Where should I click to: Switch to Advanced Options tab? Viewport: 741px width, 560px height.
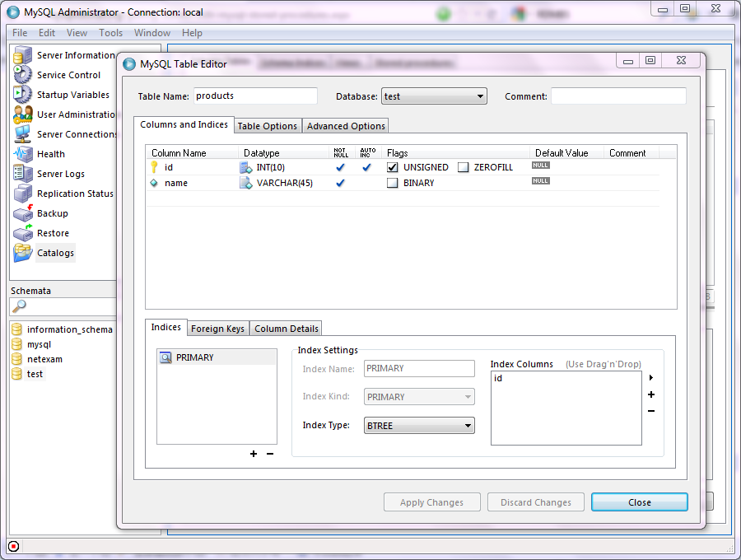point(346,126)
